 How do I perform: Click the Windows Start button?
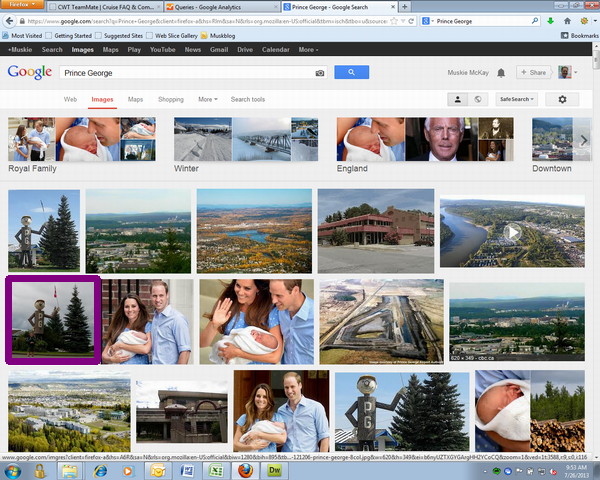pyautogui.click(x=12, y=471)
